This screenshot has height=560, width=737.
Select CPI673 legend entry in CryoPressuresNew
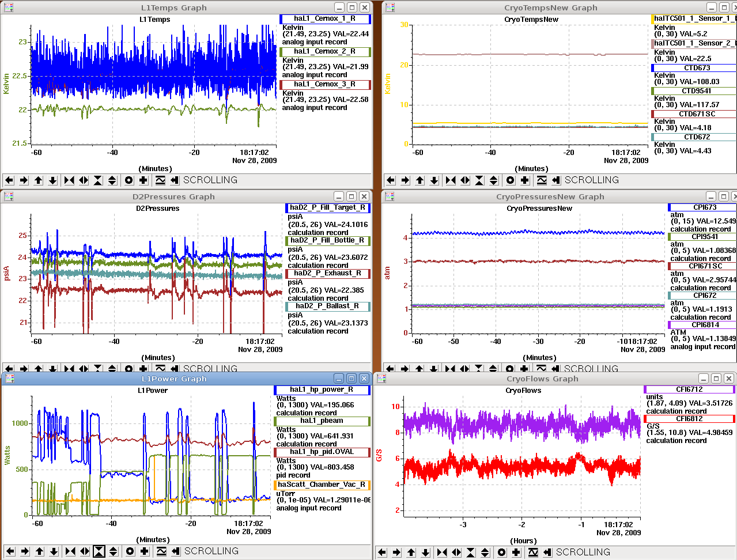(x=702, y=207)
